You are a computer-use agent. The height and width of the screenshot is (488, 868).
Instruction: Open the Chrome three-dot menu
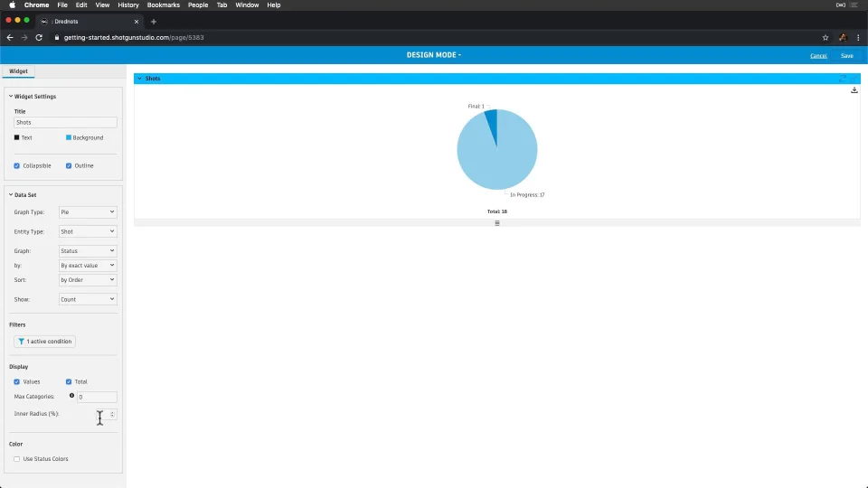click(859, 38)
